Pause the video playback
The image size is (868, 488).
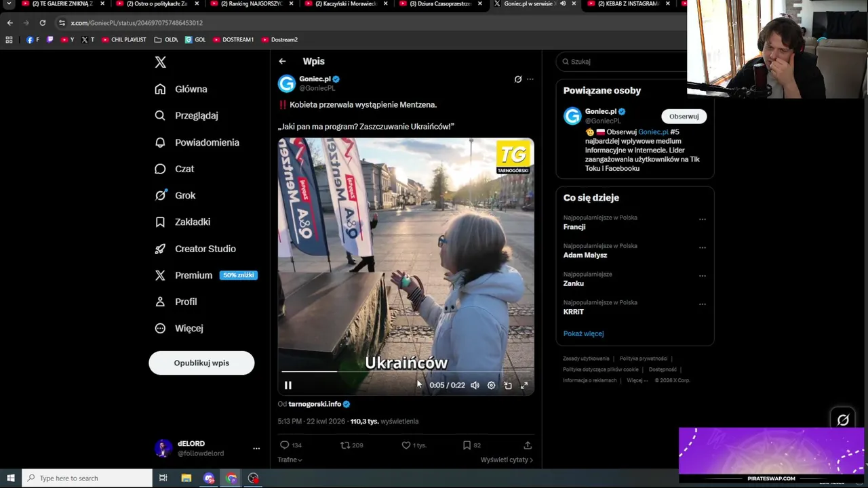tap(288, 385)
